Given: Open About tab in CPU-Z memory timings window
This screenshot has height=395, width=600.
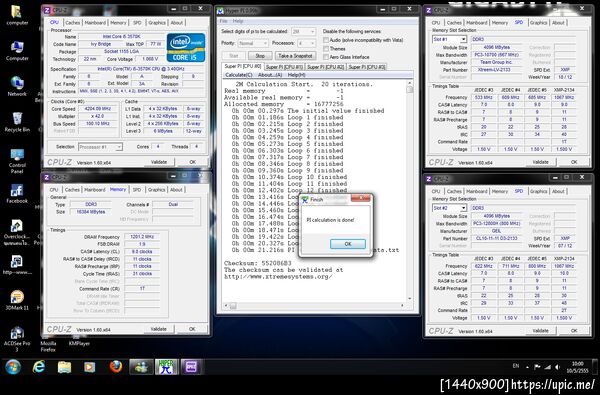Looking at the screenshot, I should pos(176,189).
